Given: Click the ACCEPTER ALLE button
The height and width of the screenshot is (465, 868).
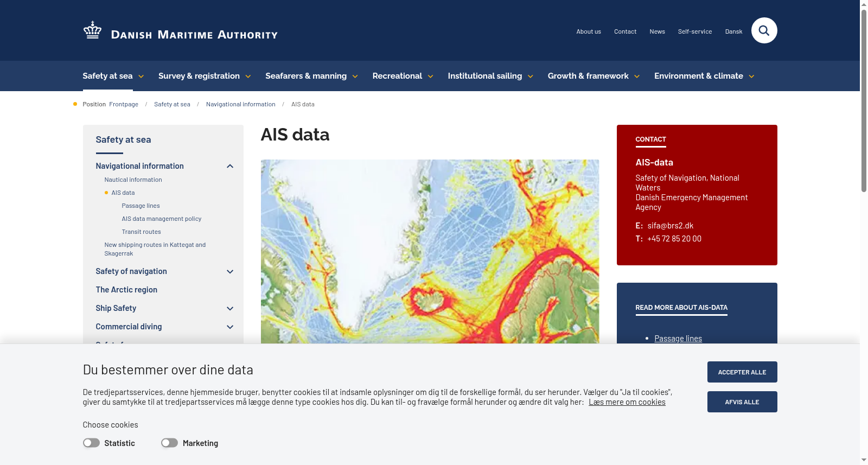Looking at the screenshot, I should tap(742, 372).
